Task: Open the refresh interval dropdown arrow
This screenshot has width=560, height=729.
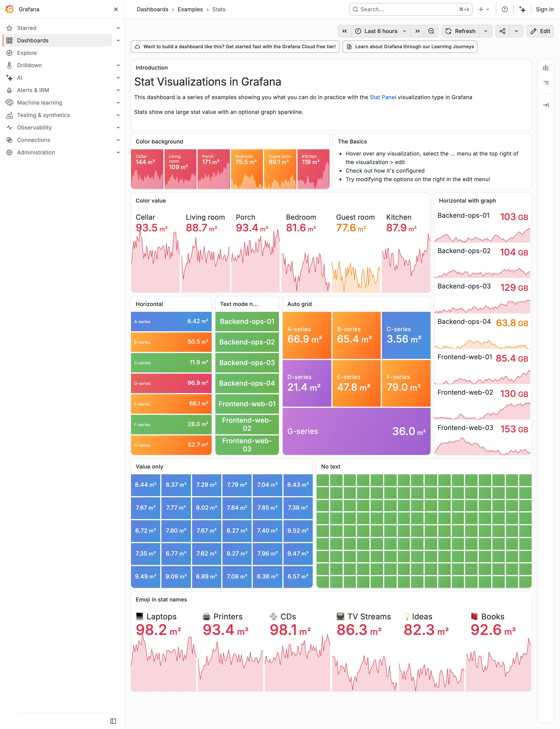Action: pyautogui.click(x=486, y=31)
